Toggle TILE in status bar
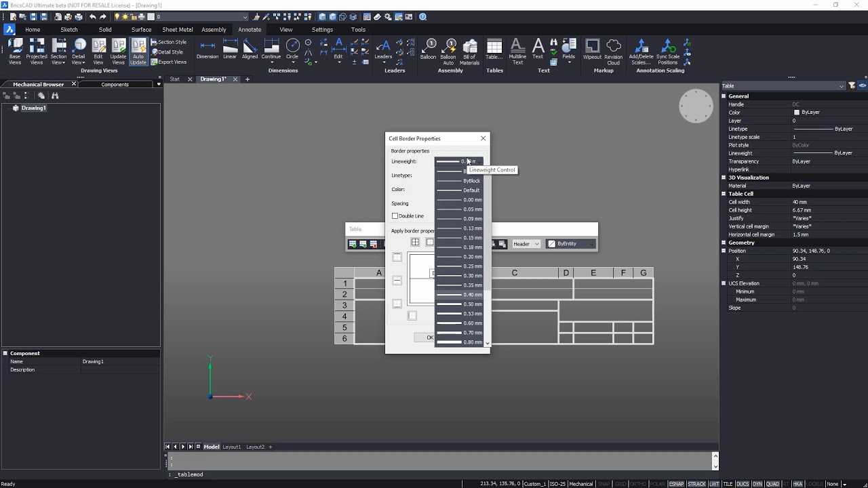The width and height of the screenshot is (868, 488). pos(728,484)
